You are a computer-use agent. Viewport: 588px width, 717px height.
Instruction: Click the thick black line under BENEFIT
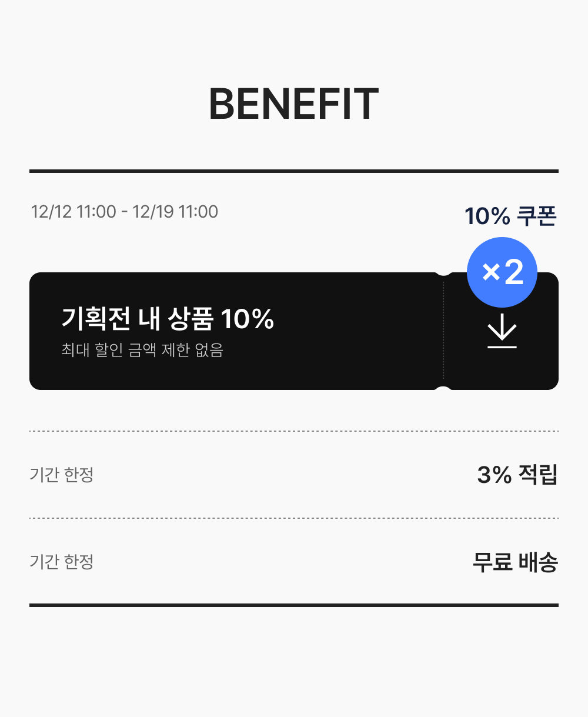pos(294,171)
